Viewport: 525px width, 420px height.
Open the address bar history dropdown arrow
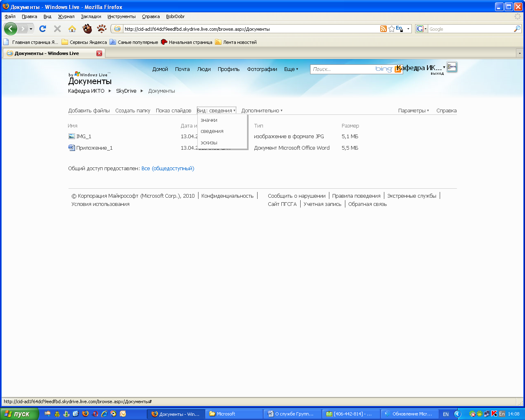click(408, 29)
